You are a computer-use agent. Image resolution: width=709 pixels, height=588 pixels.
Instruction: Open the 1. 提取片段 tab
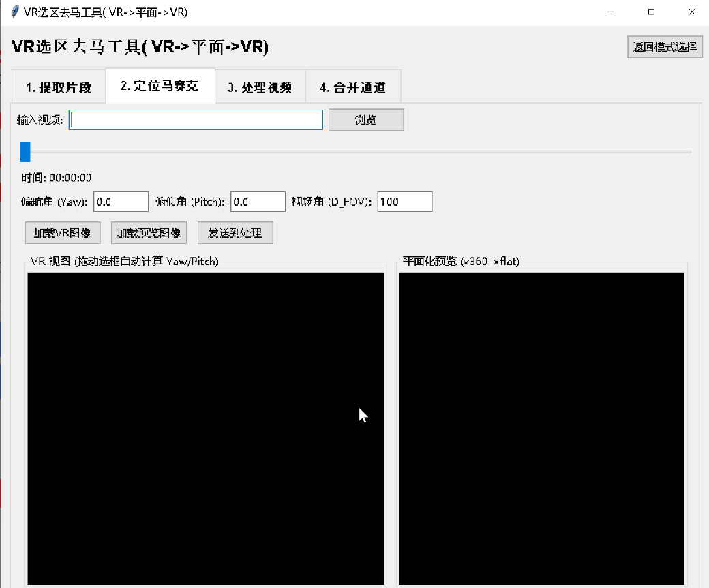click(x=59, y=87)
